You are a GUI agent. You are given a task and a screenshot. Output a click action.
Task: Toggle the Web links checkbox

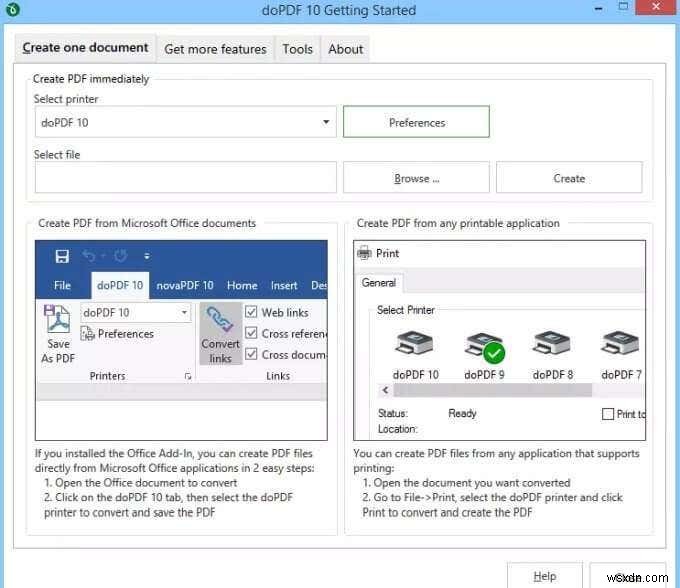click(251, 312)
